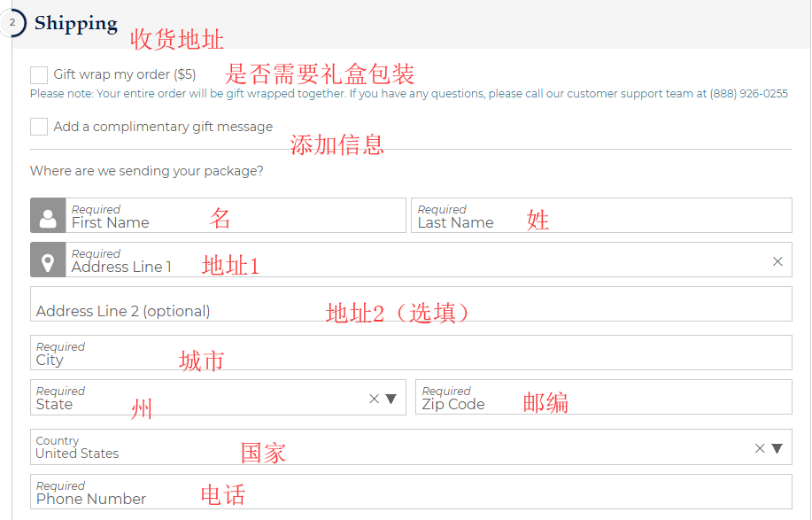Click the step 2 circle icon next to Shipping
Image resolution: width=812 pixels, height=520 pixels.
click(12, 23)
